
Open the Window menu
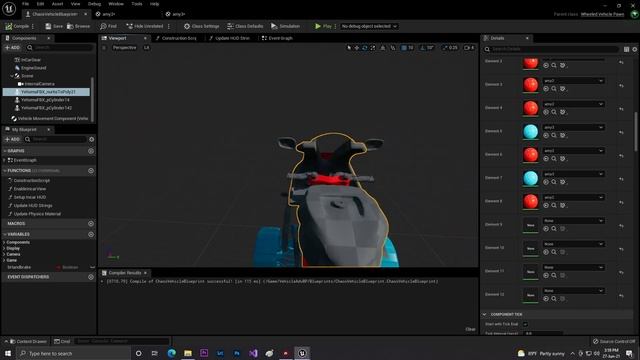(116, 4)
